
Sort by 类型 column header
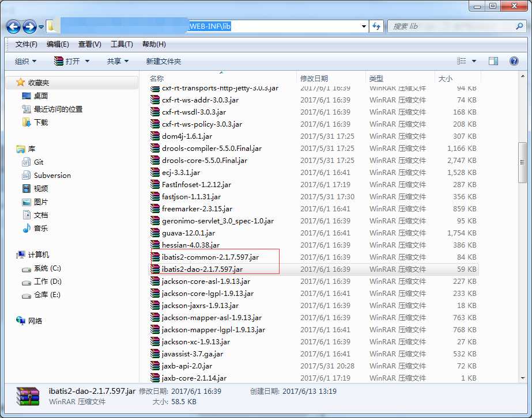tap(401, 78)
